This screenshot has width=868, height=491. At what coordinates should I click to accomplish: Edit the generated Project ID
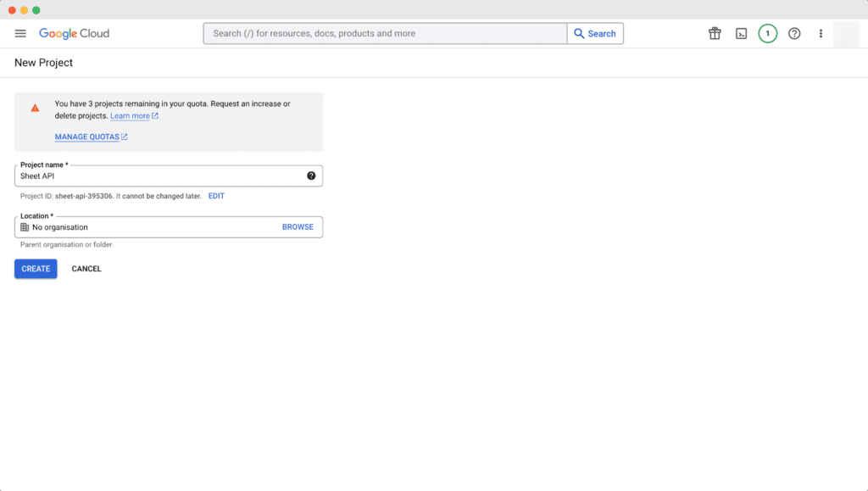[x=216, y=196]
